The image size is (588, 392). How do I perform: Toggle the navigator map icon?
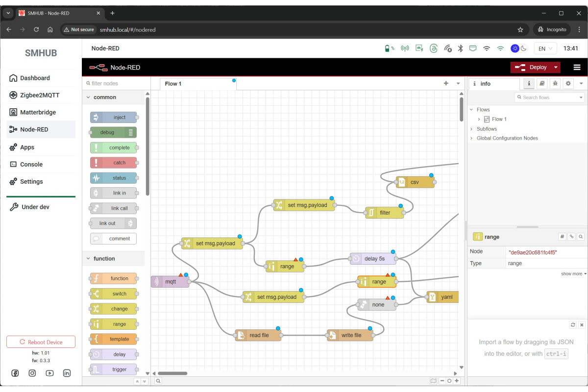tap(433, 381)
